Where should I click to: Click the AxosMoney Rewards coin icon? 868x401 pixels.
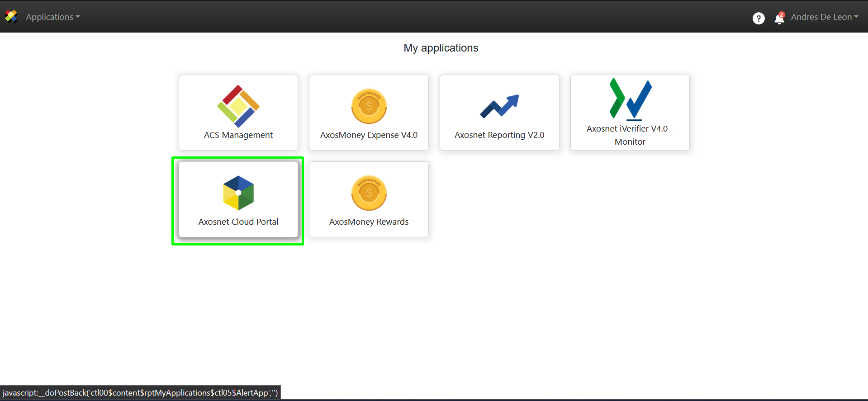(x=369, y=193)
